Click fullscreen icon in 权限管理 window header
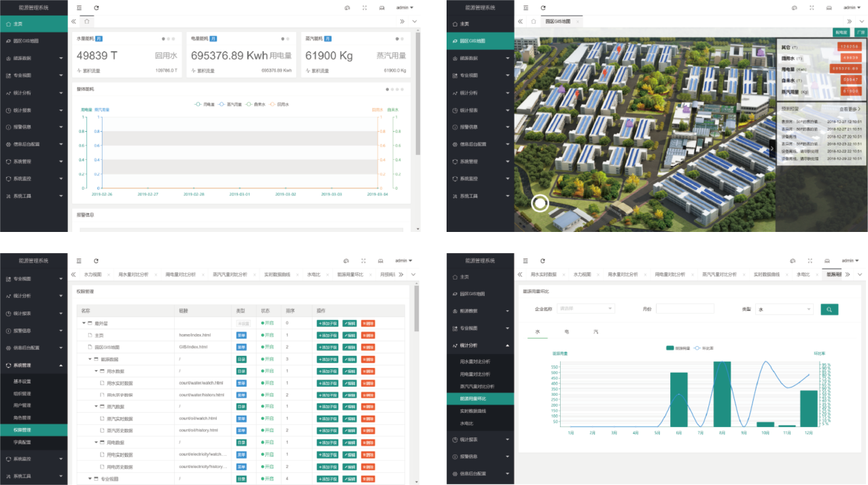 pos(364,261)
